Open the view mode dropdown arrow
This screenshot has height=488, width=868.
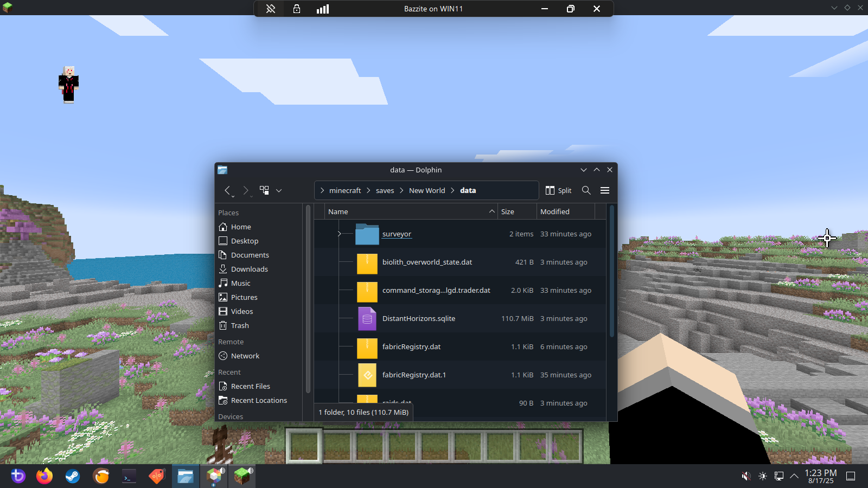[x=279, y=191]
